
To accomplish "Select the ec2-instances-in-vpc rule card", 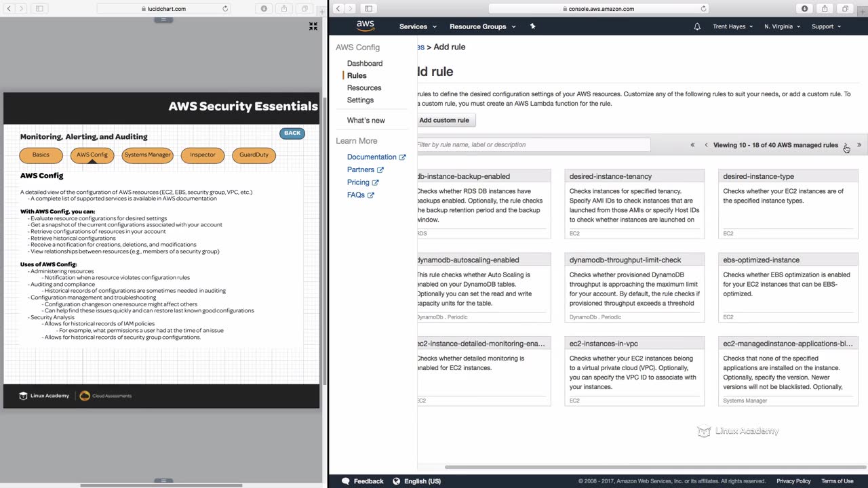I will point(634,371).
